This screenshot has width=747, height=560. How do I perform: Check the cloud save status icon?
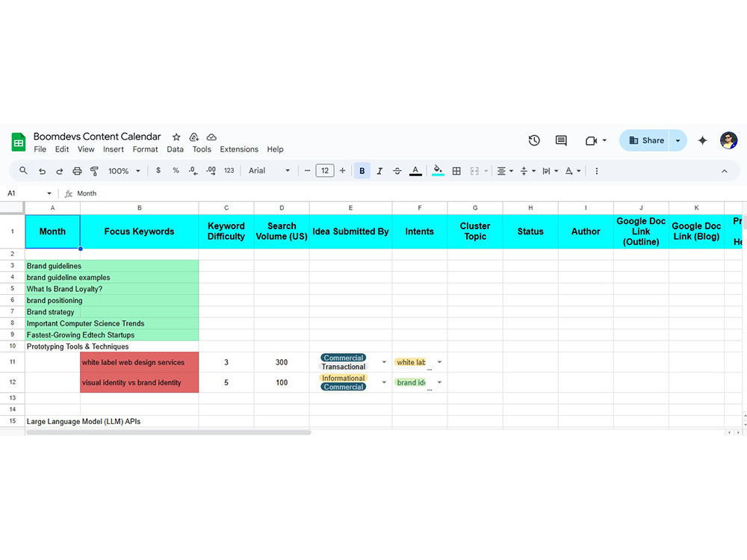pos(211,137)
